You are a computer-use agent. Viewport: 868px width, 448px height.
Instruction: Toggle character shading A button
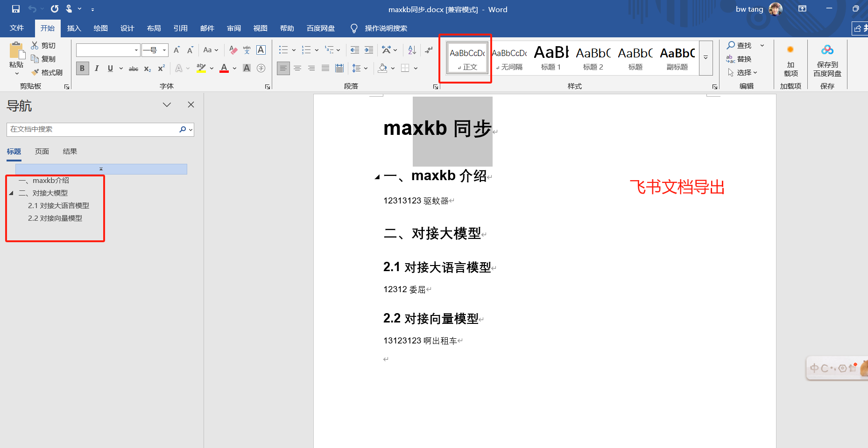(247, 68)
